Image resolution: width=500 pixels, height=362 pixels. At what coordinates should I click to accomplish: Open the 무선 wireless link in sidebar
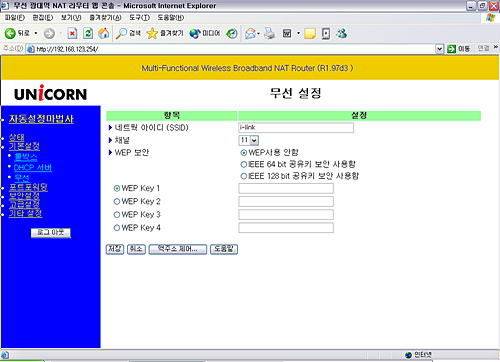tap(22, 178)
